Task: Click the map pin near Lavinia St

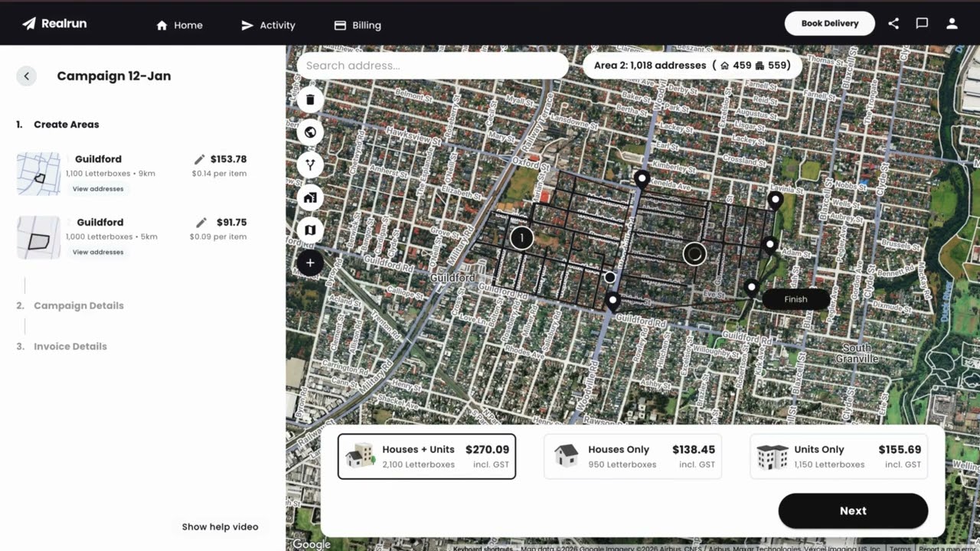Action: (776, 201)
